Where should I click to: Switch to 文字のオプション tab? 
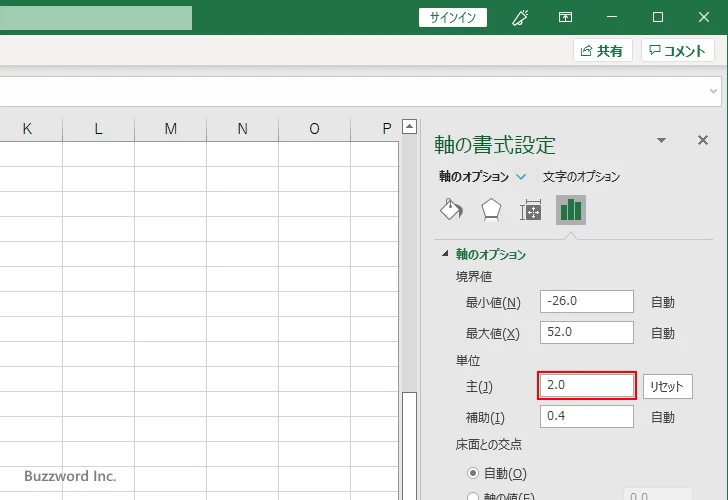[x=581, y=177]
